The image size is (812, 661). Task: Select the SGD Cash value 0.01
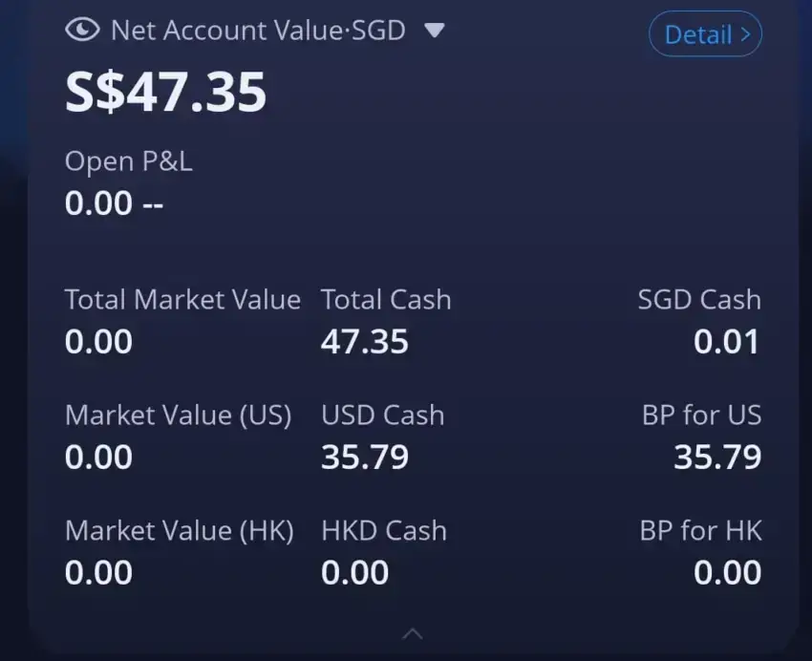click(x=727, y=342)
